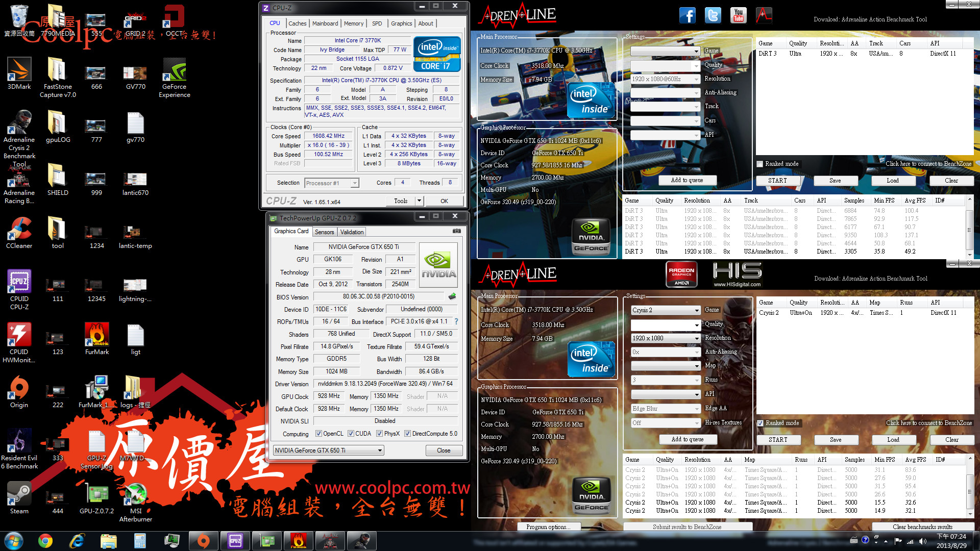Toggle the PhysX checkbox in GPU-Z
Viewport: 980px width, 551px height.
(379, 434)
